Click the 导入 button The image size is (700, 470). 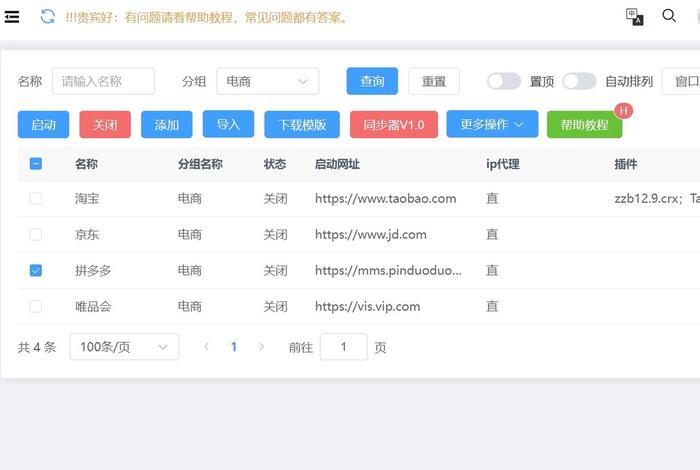pos(228,124)
